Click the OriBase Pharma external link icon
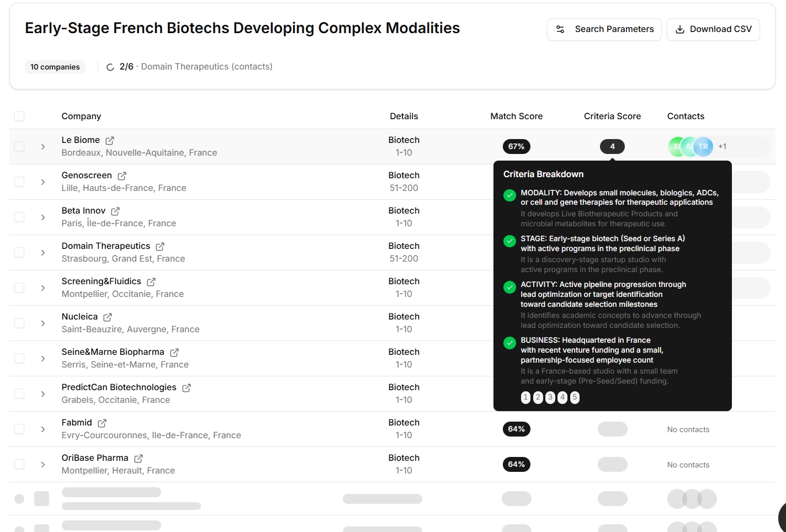The height and width of the screenshot is (532, 786). (x=138, y=458)
